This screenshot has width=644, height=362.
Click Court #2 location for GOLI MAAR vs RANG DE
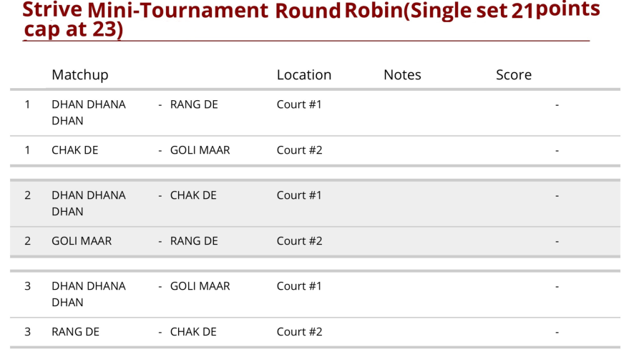tap(299, 241)
